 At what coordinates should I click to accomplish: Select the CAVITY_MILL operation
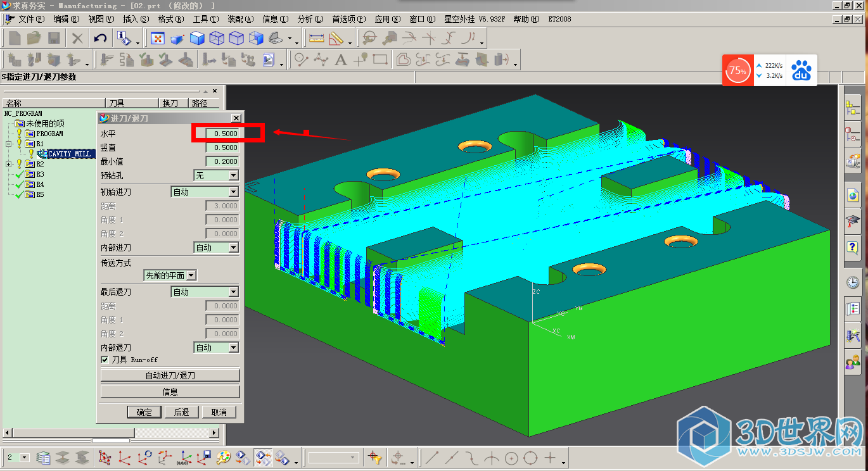click(70, 154)
